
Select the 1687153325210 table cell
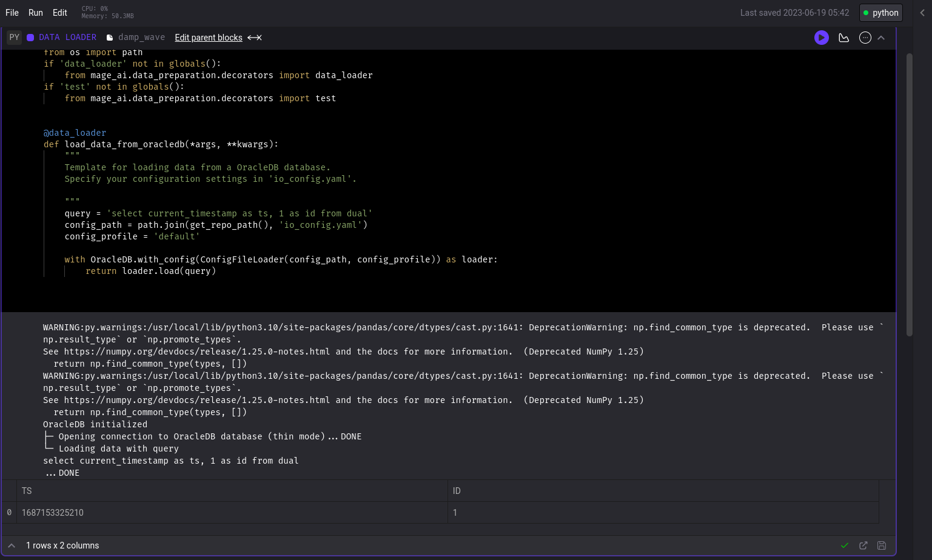click(232, 513)
